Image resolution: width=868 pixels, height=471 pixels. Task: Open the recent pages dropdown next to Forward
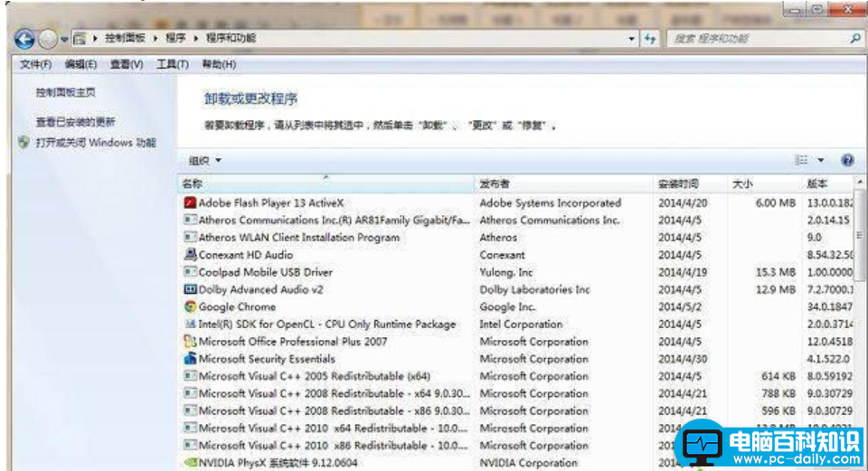click(64, 39)
